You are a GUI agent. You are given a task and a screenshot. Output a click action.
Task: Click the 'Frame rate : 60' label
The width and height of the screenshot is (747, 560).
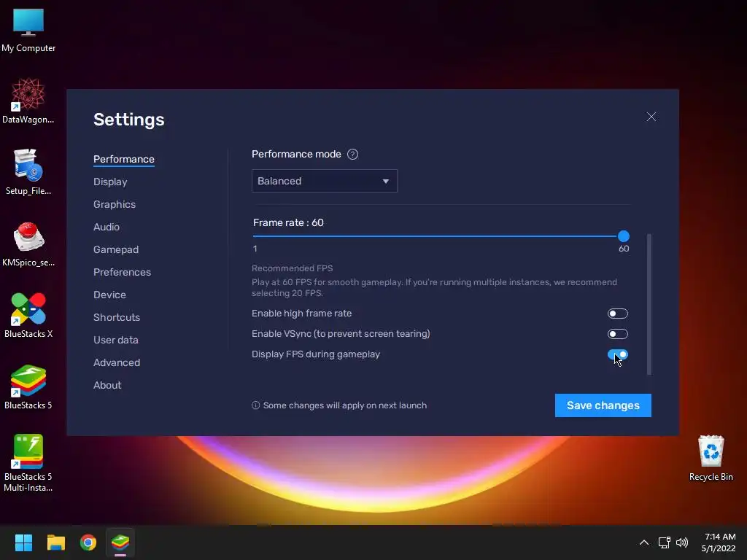[x=288, y=222]
